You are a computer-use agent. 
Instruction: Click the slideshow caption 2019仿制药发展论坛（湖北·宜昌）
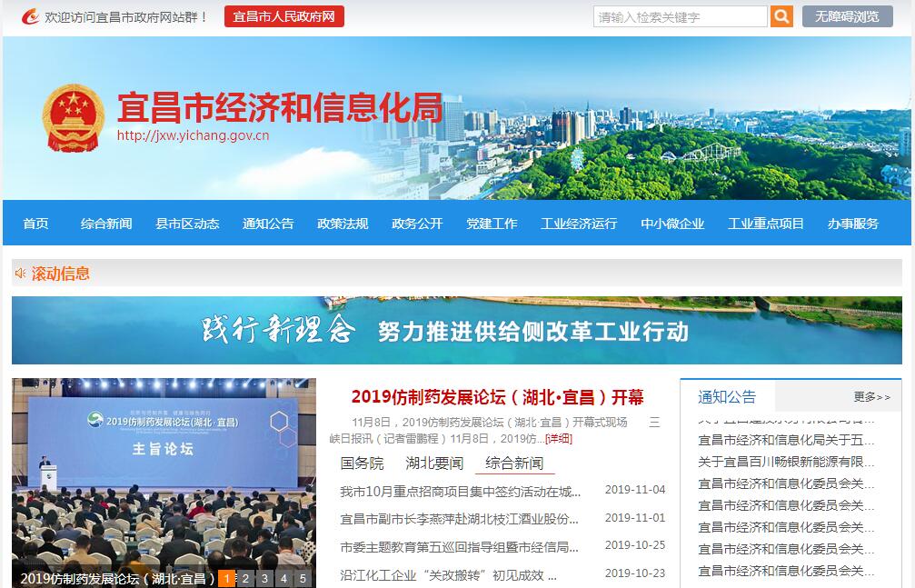(x=118, y=579)
